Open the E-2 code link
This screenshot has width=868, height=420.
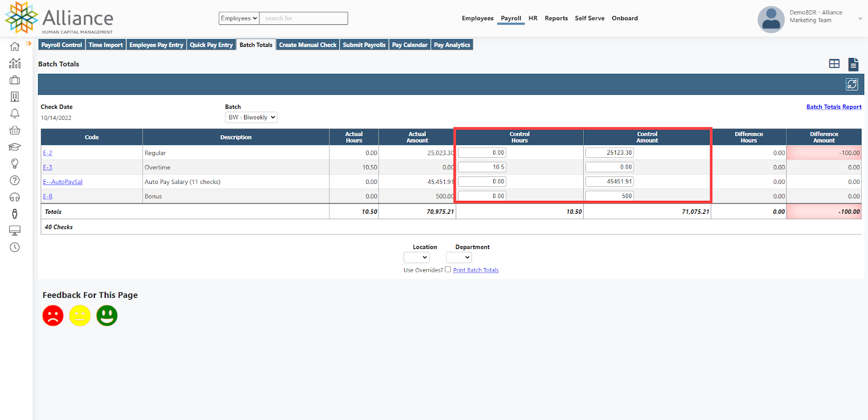tap(48, 153)
